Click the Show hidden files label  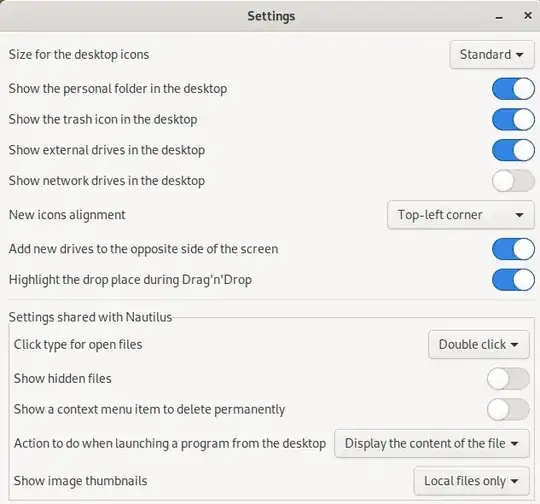[62, 379]
